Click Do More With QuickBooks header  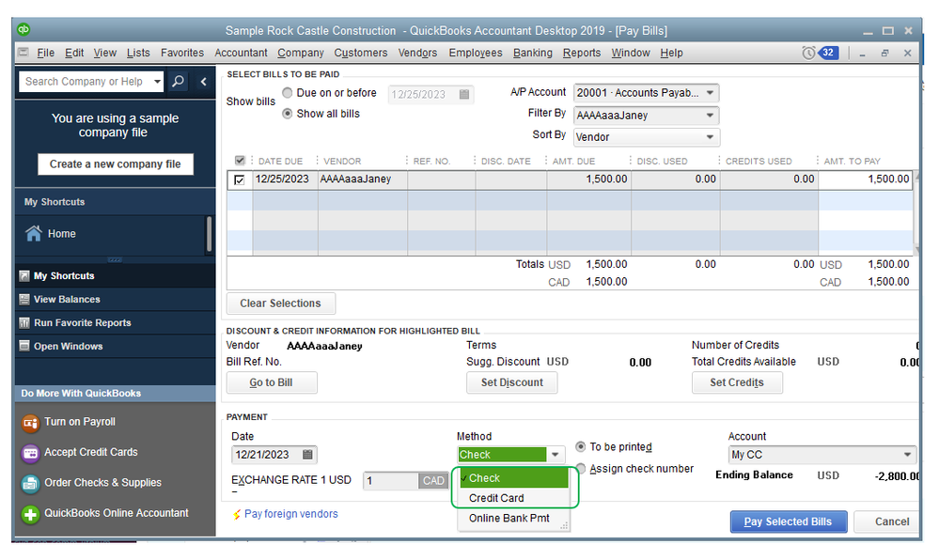click(x=115, y=394)
